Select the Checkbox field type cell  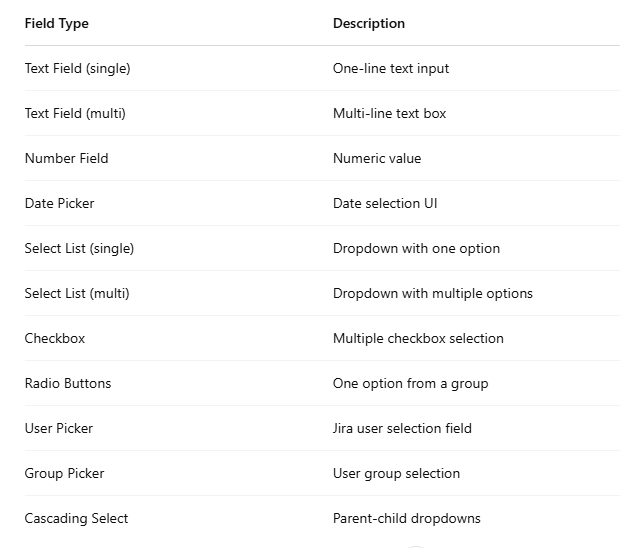click(x=55, y=338)
